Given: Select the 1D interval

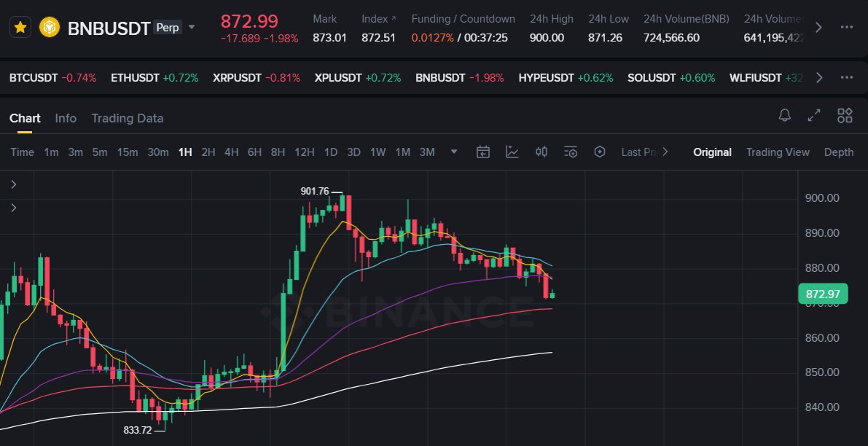Looking at the screenshot, I should point(330,152).
